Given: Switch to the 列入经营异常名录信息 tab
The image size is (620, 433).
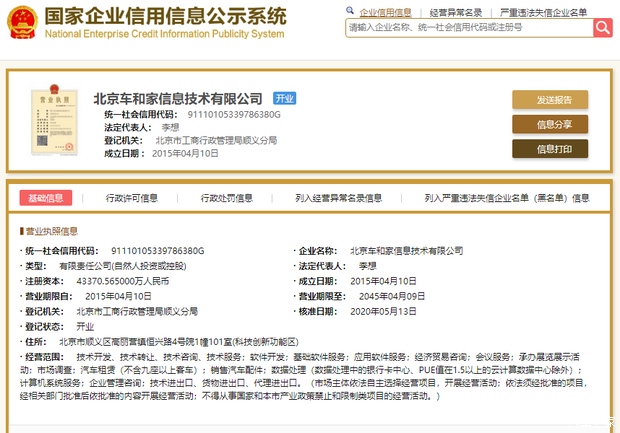Looking at the screenshot, I should (338, 198).
